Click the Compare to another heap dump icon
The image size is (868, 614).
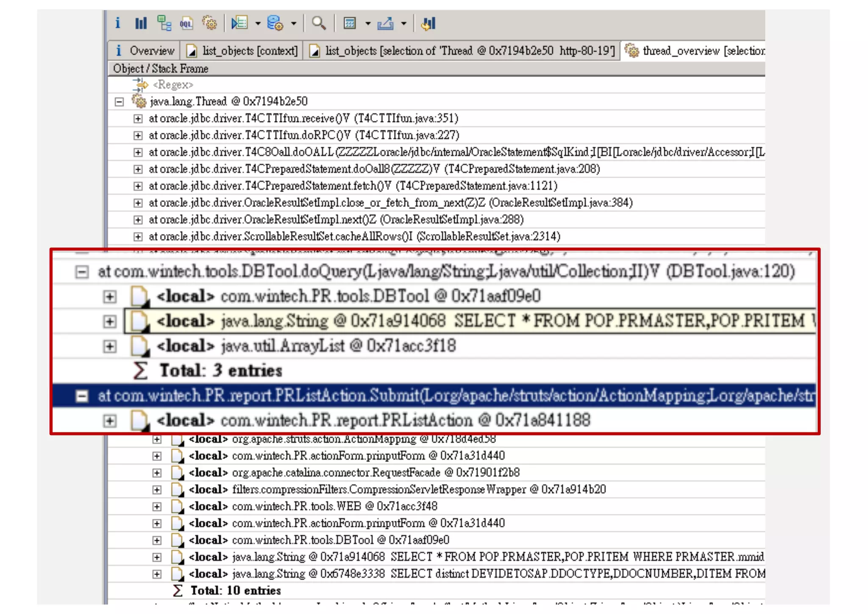(x=428, y=23)
